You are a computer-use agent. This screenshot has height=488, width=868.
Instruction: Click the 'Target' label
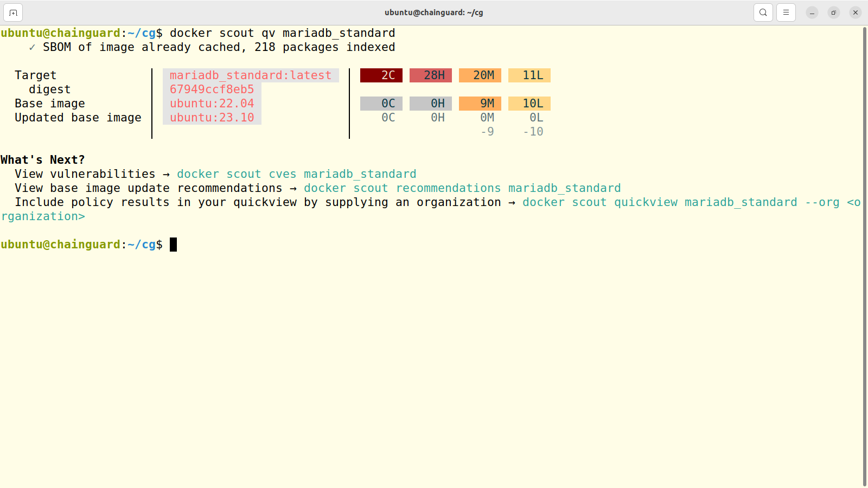click(36, 75)
